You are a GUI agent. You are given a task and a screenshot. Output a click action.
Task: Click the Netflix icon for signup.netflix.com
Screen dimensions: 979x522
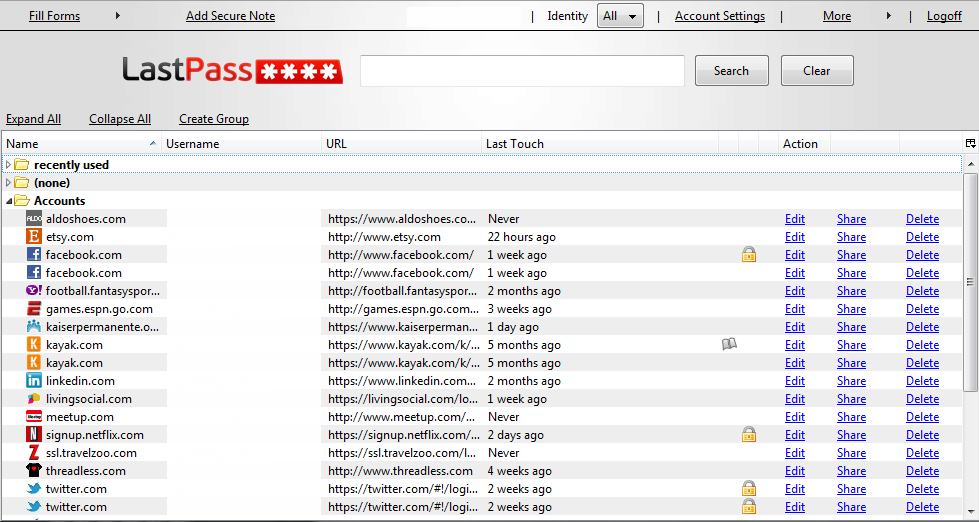34,435
